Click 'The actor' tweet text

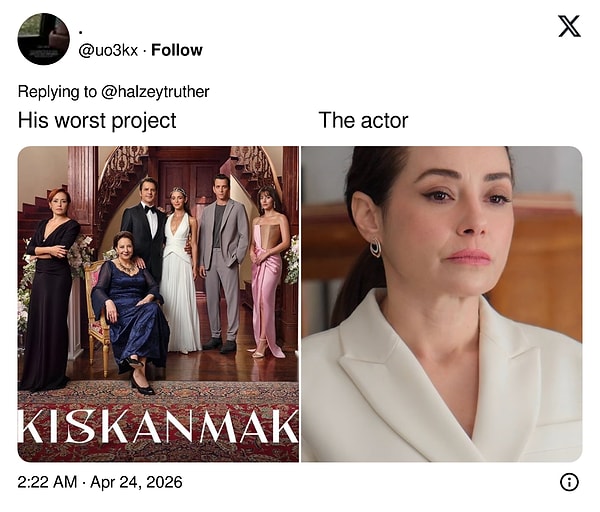[363, 121]
